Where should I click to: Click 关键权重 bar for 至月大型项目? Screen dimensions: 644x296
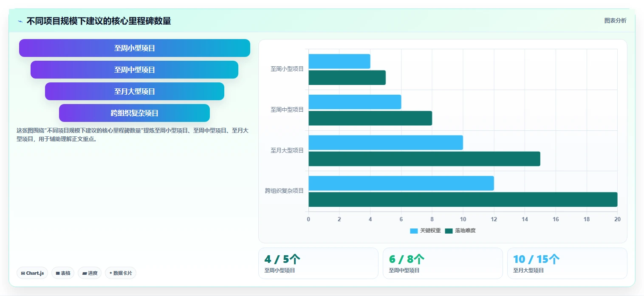(386, 142)
